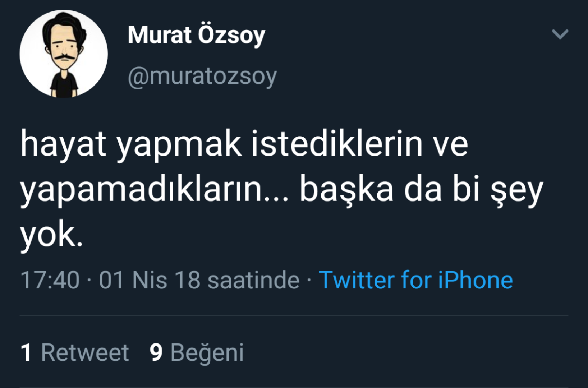Select the word yok. ending the tweet

[x=51, y=235]
